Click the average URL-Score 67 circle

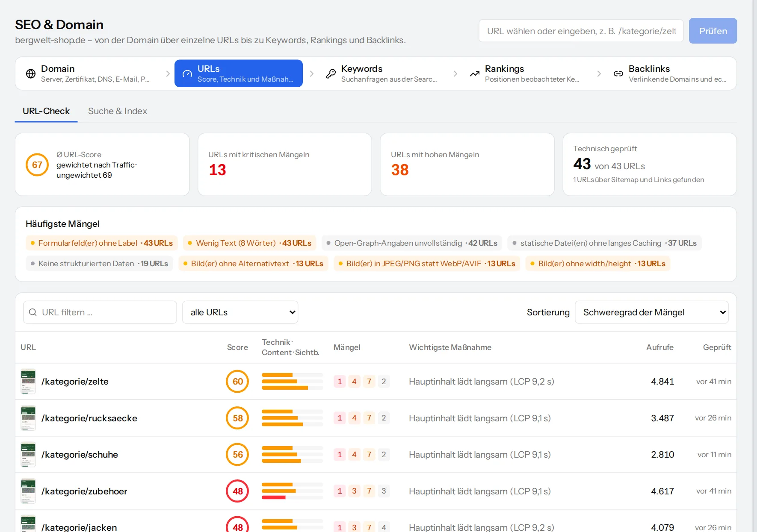coord(37,165)
